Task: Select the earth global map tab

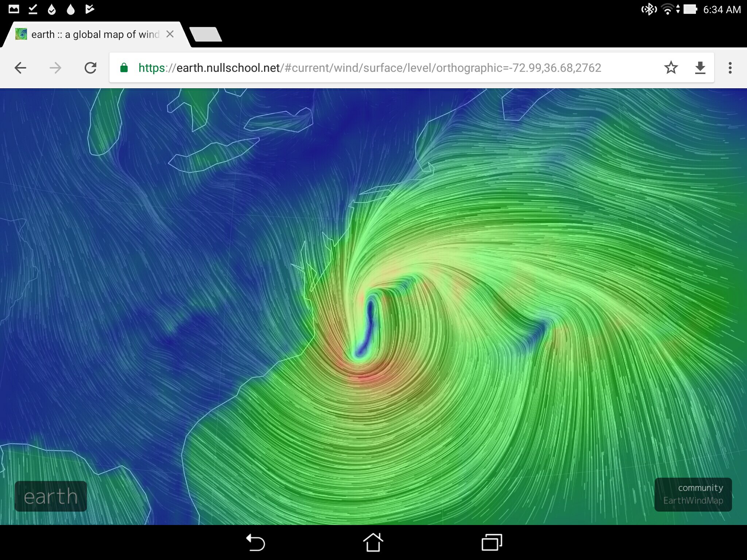Action: coord(96,34)
